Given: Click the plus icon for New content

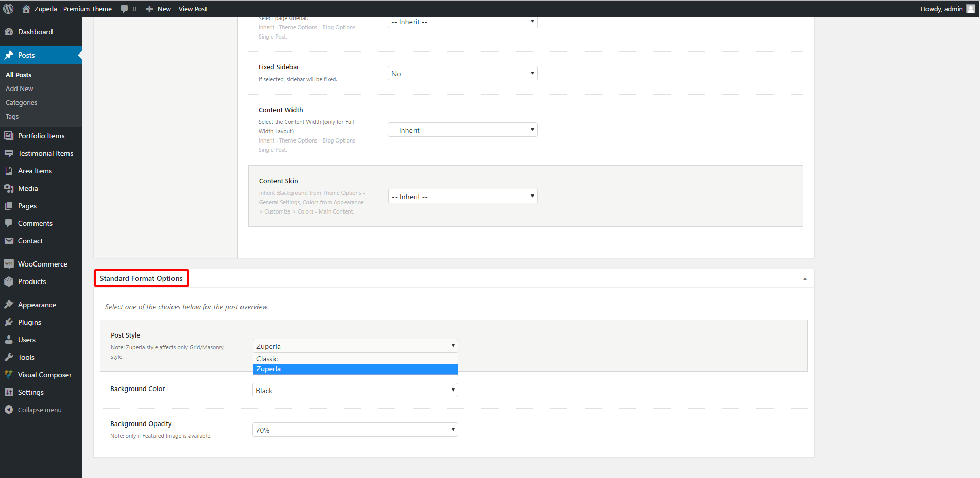Looking at the screenshot, I should click(149, 9).
